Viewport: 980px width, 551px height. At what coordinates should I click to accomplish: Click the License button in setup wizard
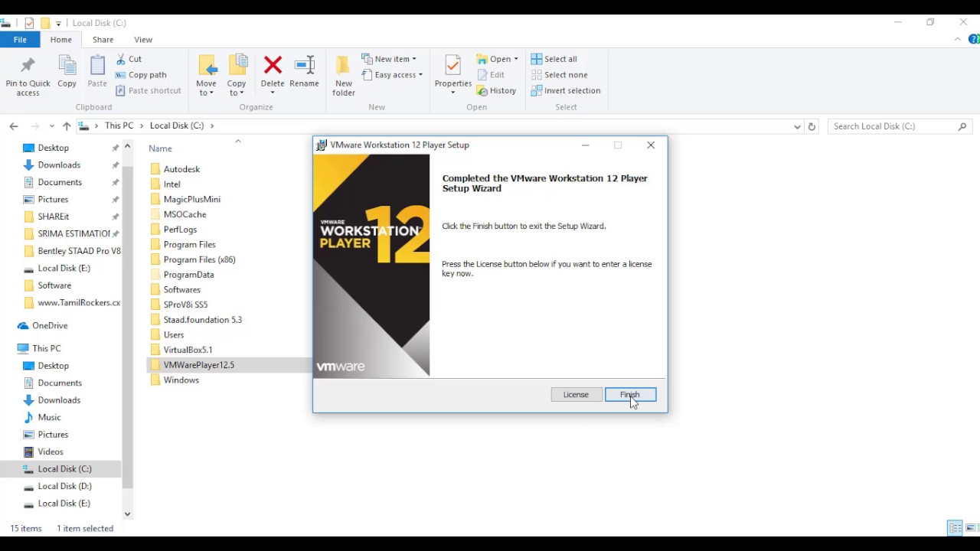tap(576, 395)
